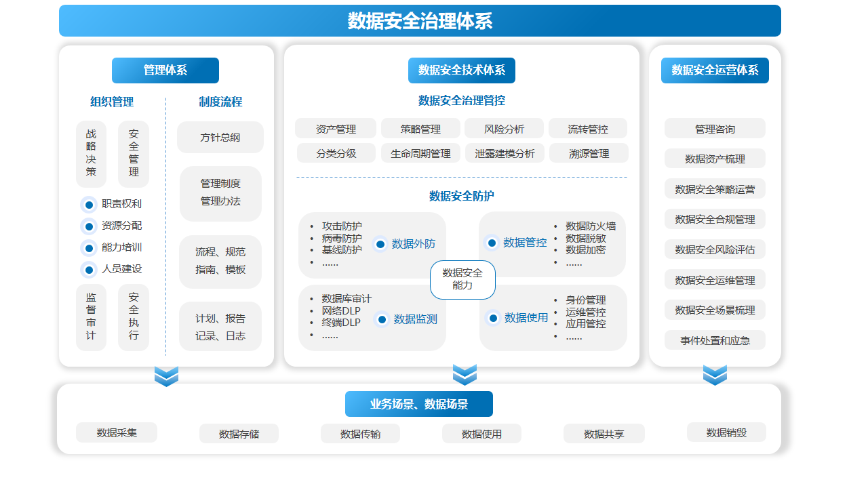Viewport: 868px width, 488px height.
Task: Click the 资产管理 button
Action: [336, 129]
